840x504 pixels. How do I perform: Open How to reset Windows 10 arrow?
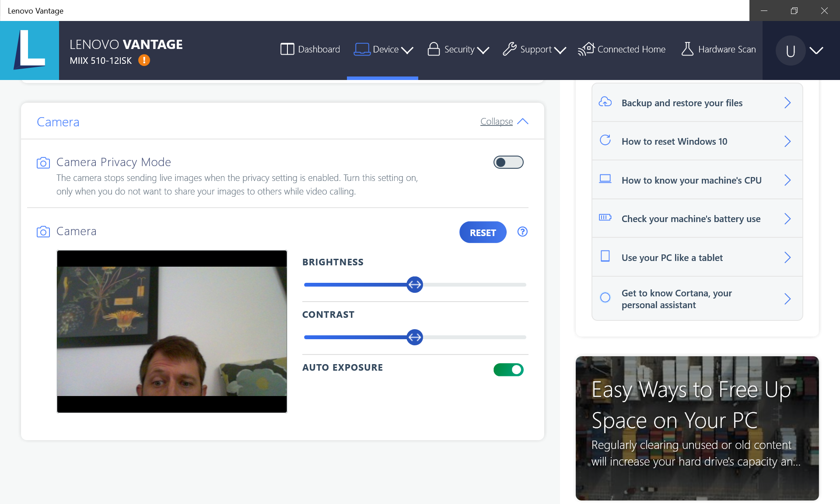point(787,141)
